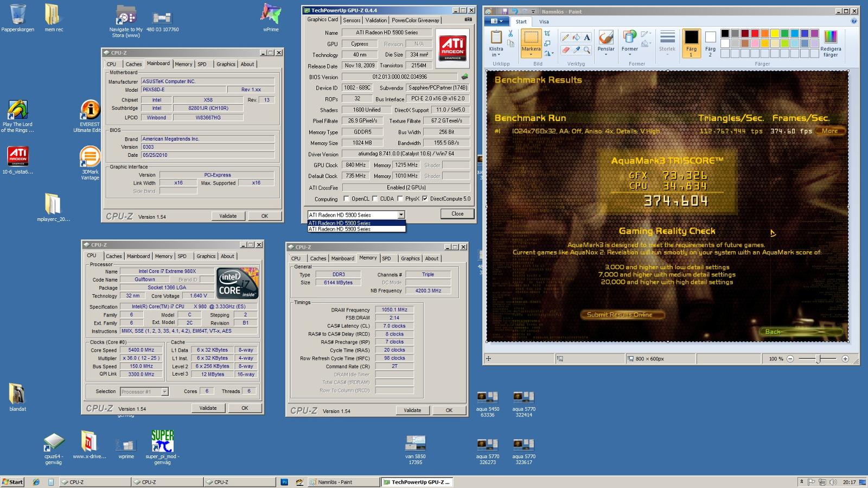Click the More button beside 374.60 fps
Viewport: 868px width, 488px height.
(x=829, y=131)
